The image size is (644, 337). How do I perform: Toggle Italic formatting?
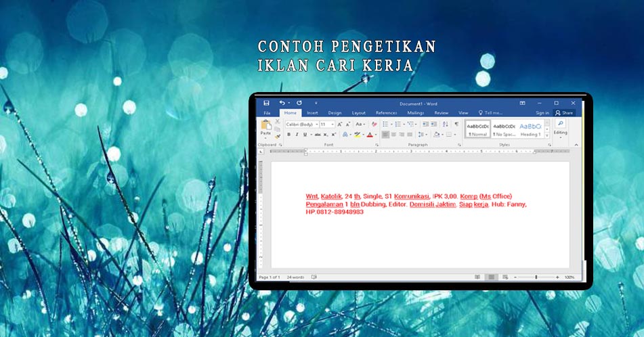pos(297,135)
